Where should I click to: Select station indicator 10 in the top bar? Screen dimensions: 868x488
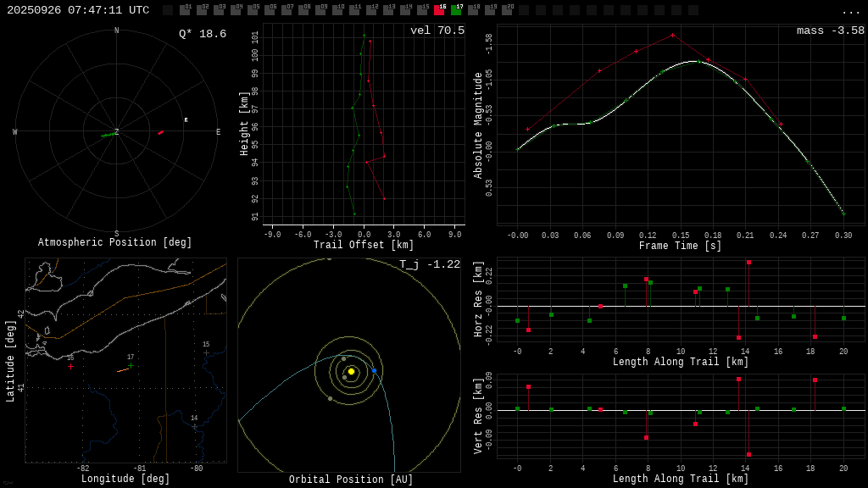337,10
